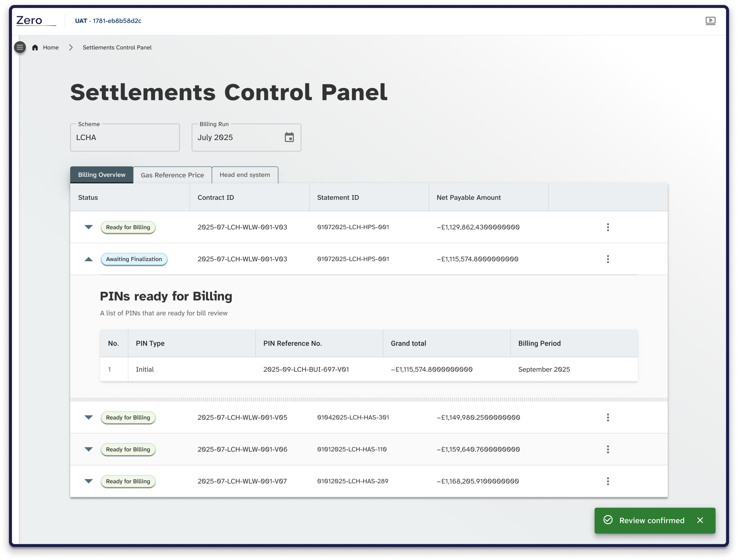Expand the HAS-110 statement row
The width and height of the screenshot is (738, 560).
pos(89,449)
